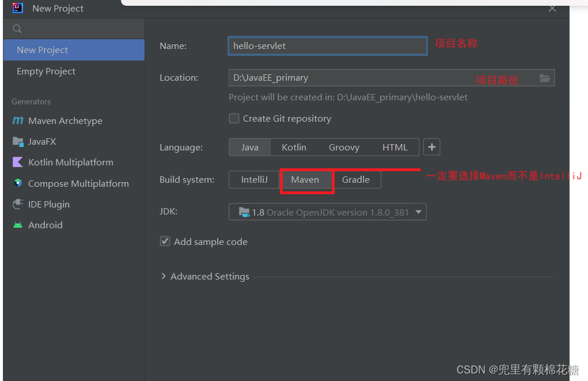
Task: Choose Gradle build system
Action: point(355,180)
